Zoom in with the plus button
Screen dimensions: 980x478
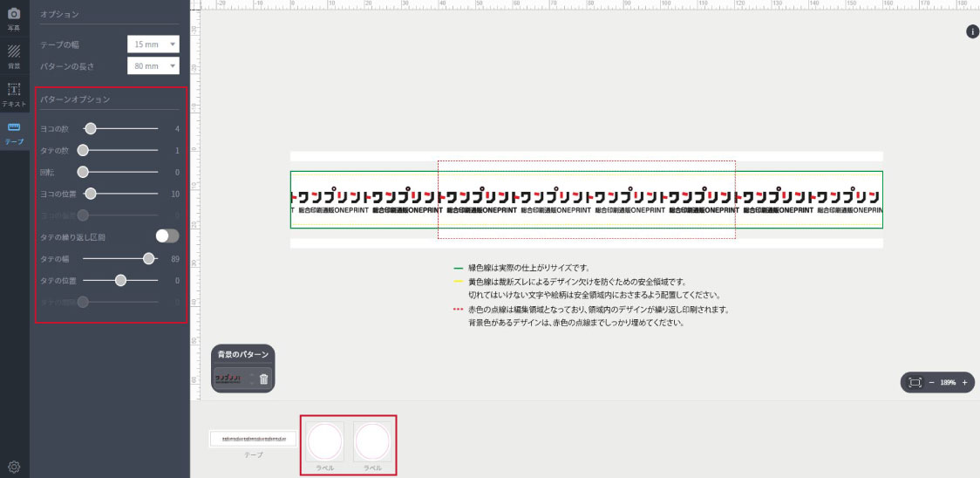[964, 382]
